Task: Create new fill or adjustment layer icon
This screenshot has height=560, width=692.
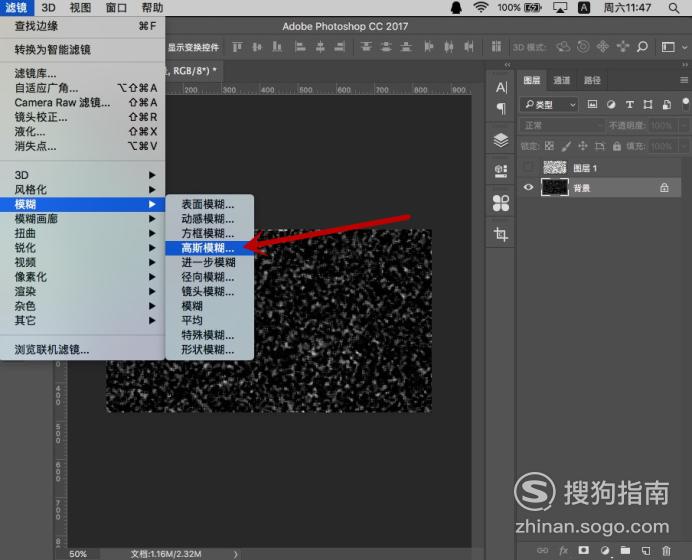Action: [605, 550]
